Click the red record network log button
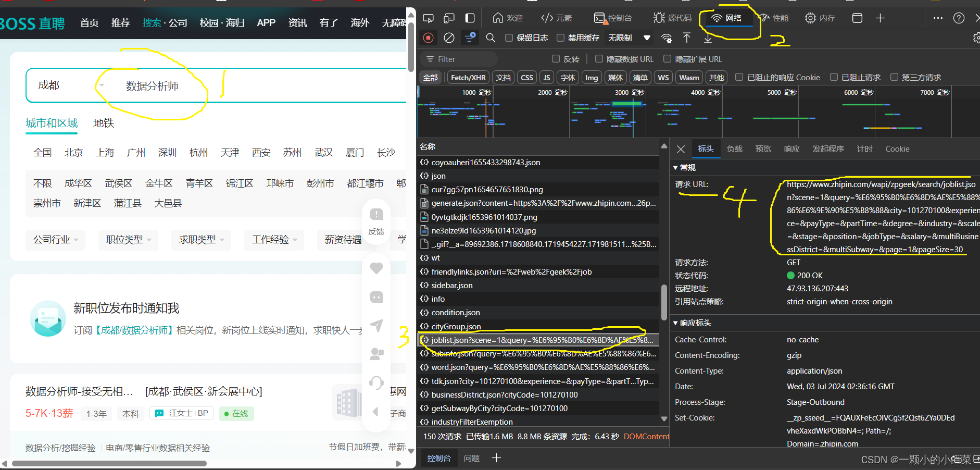Screen dimensions: 980x470 click(x=428, y=38)
